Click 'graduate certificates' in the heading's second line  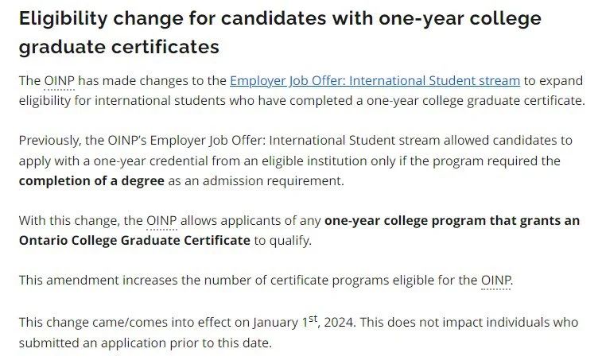point(119,47)
